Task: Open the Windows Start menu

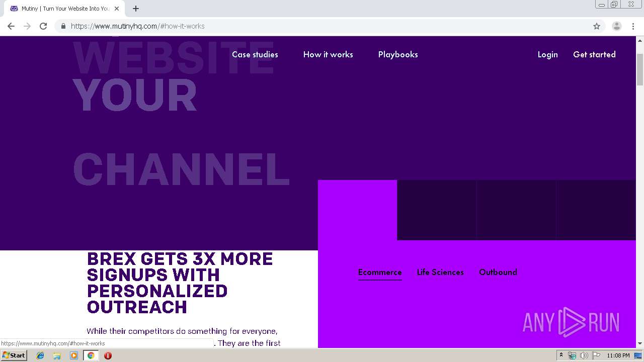Action: [x=14, y=355]
